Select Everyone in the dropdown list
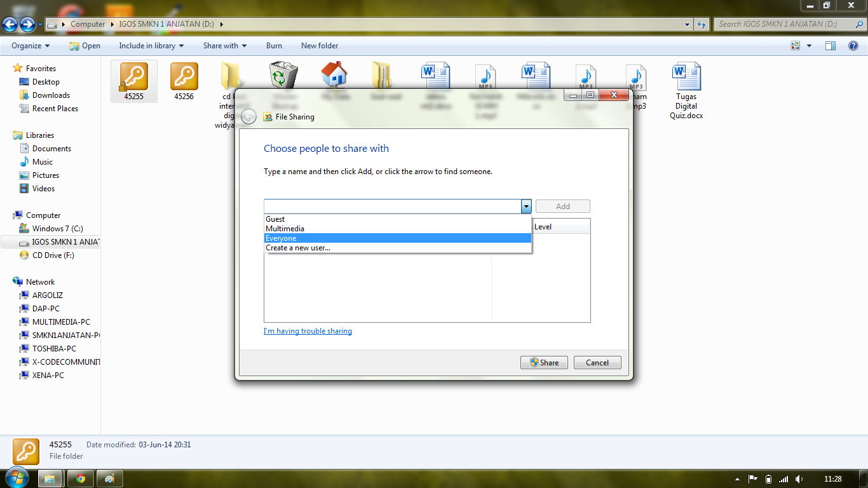Viewport: 868px width, 488px height. (x=398, y=238)
